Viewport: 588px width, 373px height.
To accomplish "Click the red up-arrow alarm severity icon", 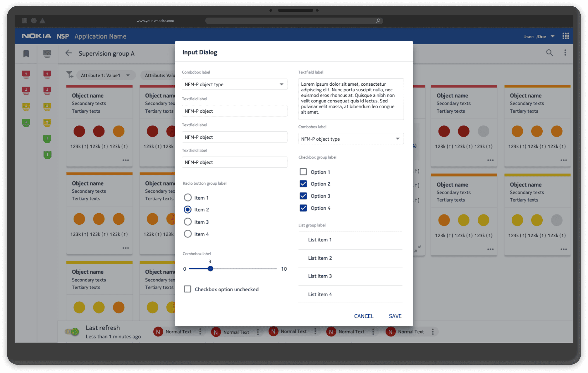I will tap(26, 74).
